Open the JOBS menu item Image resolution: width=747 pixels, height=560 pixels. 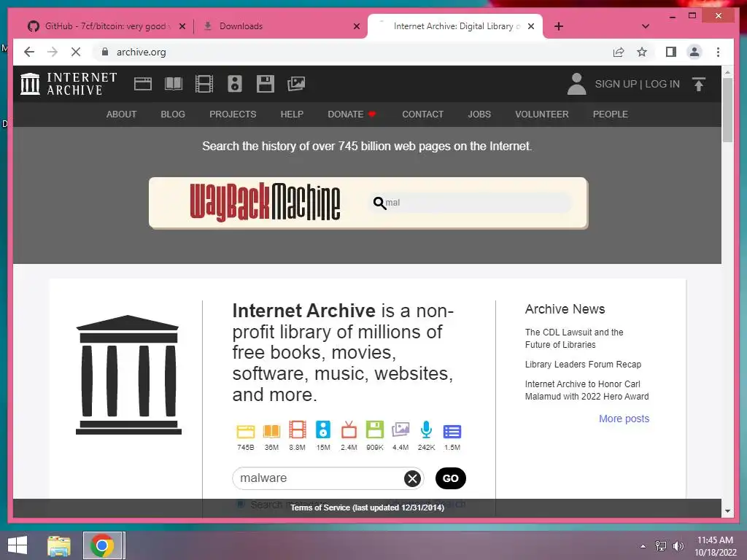(x=479, y=114)
